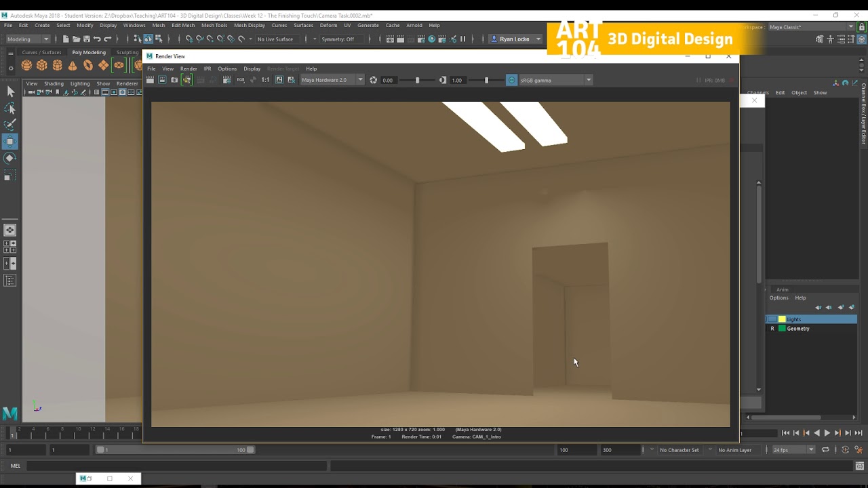Click the Render Region icon in Render View
Viewport: 868px width, 488px height.
pyautogui.click(x=162, y=80)
